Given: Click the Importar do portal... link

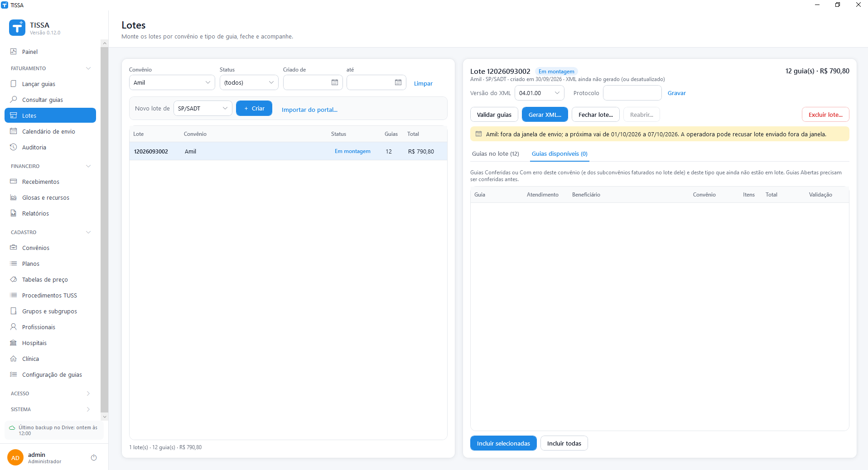Looking at the screenshot, I should (x=309, y=110).
